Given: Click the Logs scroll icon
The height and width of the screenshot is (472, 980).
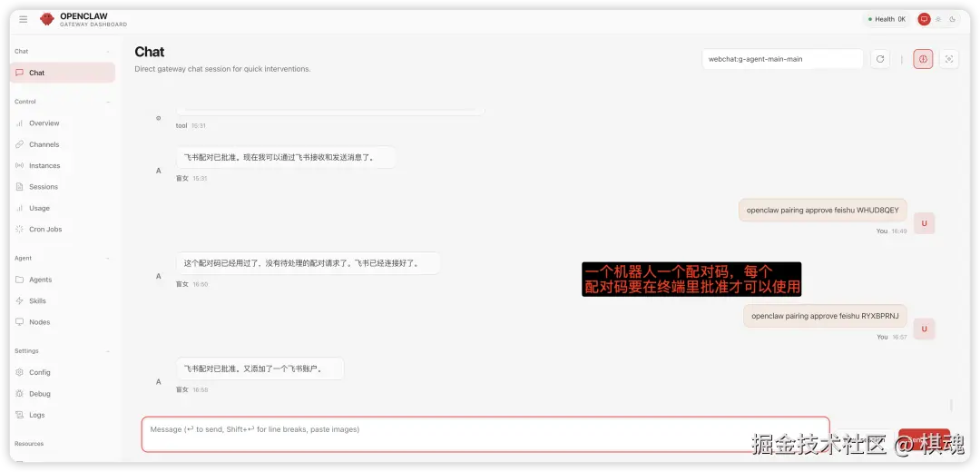Looking at the screenshot, I should [19, 415].
